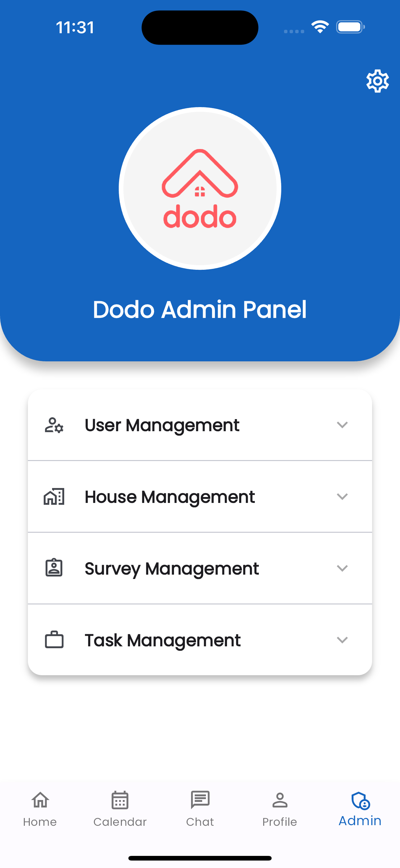
Task: Tap the Task Management briefcase icon
Action: coord(54,640)
